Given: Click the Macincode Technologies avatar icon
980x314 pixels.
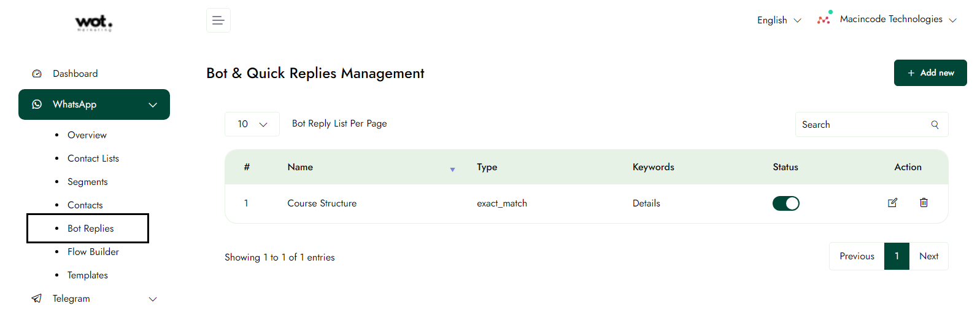Looking at the screenshot, I should click(824, 19).
